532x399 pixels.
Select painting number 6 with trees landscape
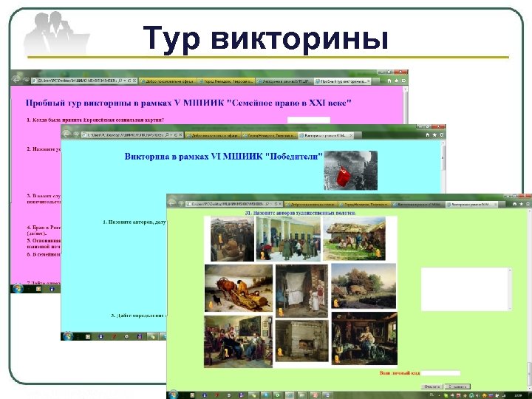(x=364, y=286)
